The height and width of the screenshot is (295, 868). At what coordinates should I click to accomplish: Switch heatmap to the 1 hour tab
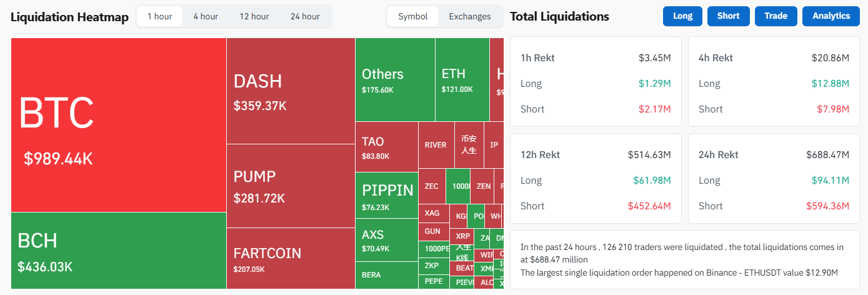(160, 16)
